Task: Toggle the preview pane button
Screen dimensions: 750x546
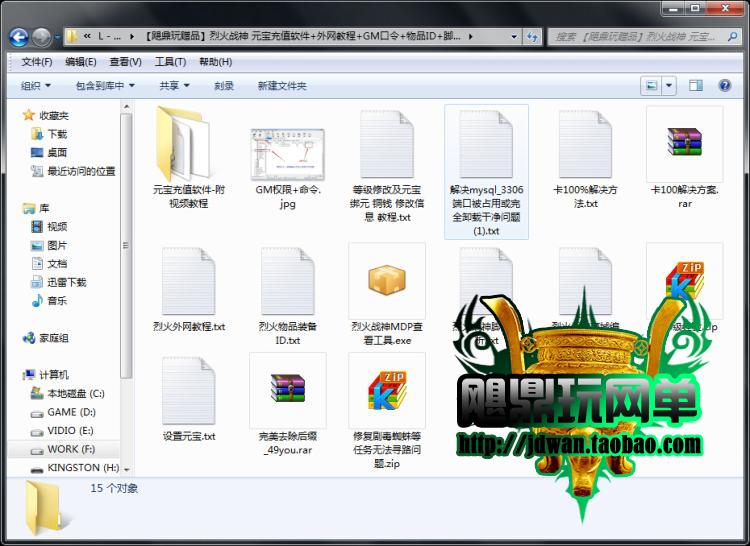Action: coord(696,86)
